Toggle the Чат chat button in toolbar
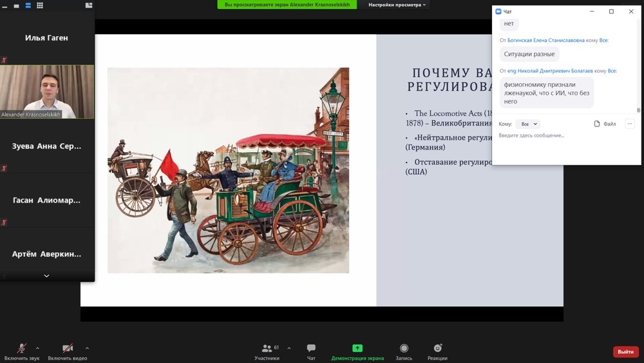The height and width of the screenshot is (363, 644). (x=311, y=352)
